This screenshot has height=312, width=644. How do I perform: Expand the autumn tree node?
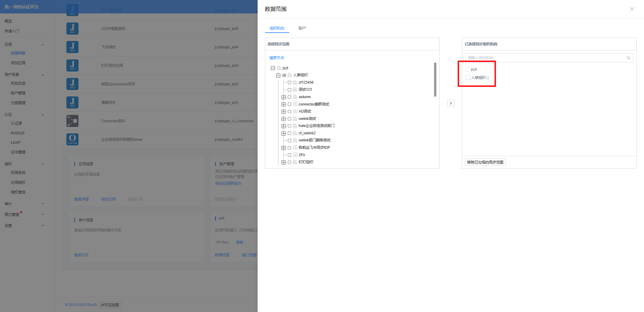[x=284, y=97]
